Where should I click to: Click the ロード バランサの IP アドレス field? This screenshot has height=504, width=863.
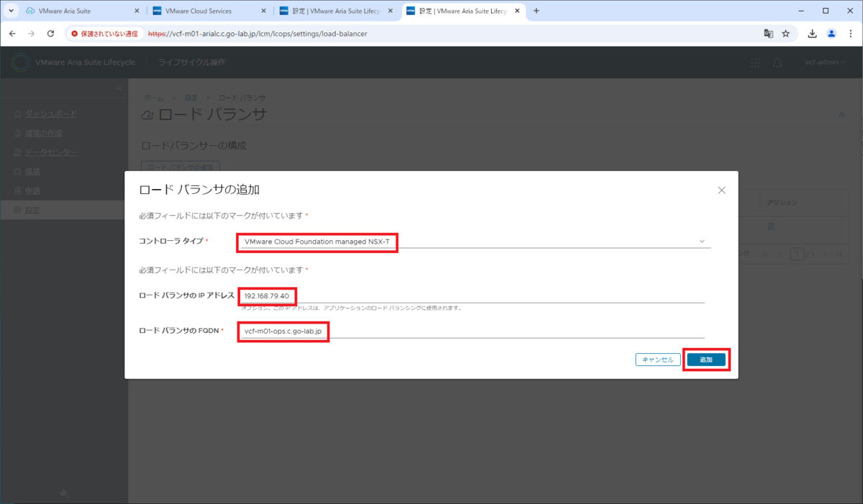(472, 295)
